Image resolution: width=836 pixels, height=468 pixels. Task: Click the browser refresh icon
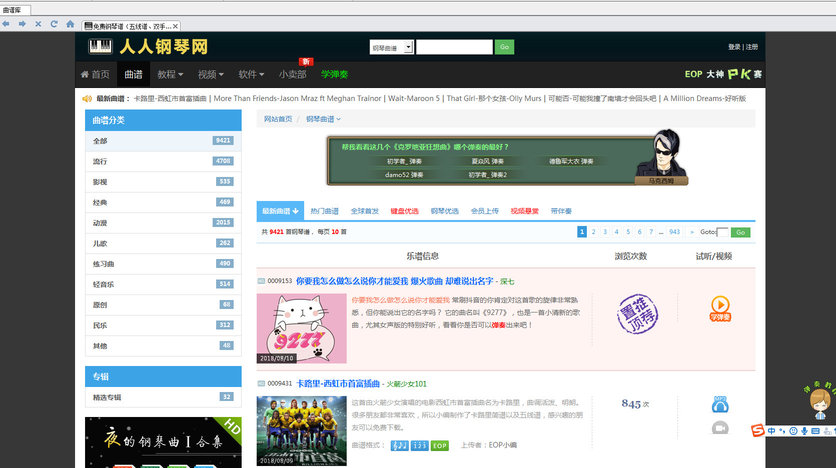(x=52, y=23)
